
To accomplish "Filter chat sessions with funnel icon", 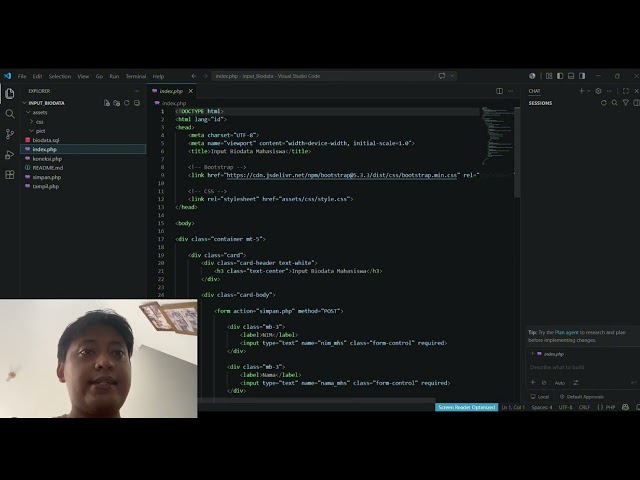I will [625, 103].
